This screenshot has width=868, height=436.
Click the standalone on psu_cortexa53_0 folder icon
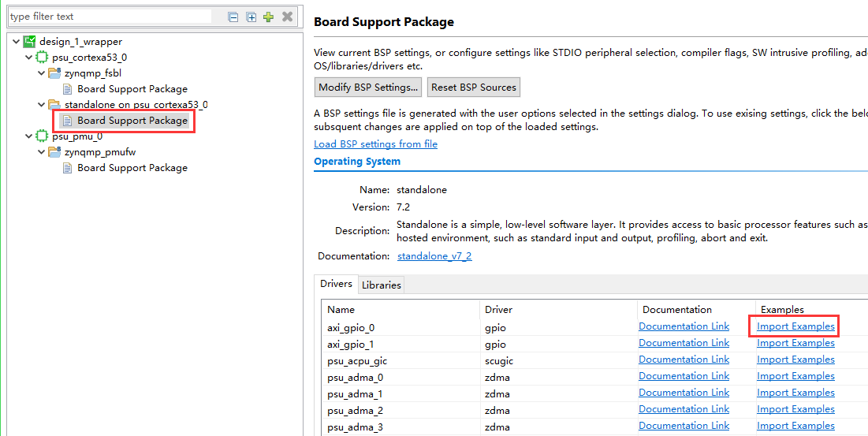click(54, 105)
